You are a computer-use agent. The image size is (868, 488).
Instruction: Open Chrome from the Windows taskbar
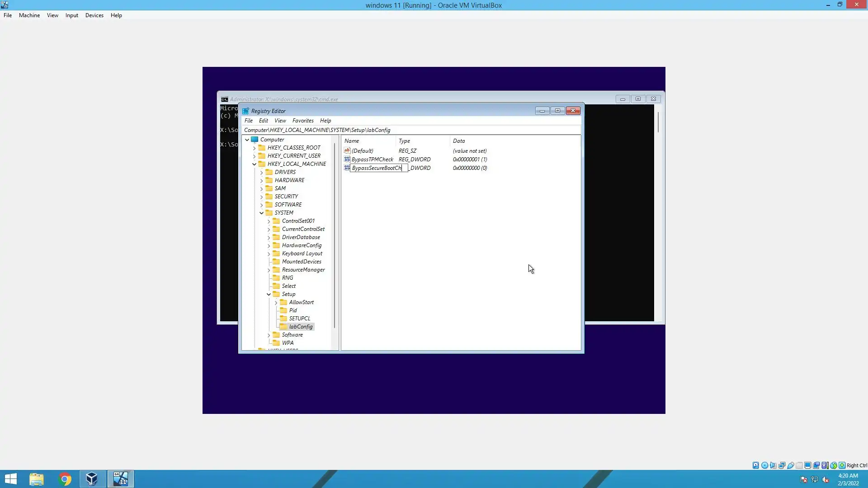point(65,479)
